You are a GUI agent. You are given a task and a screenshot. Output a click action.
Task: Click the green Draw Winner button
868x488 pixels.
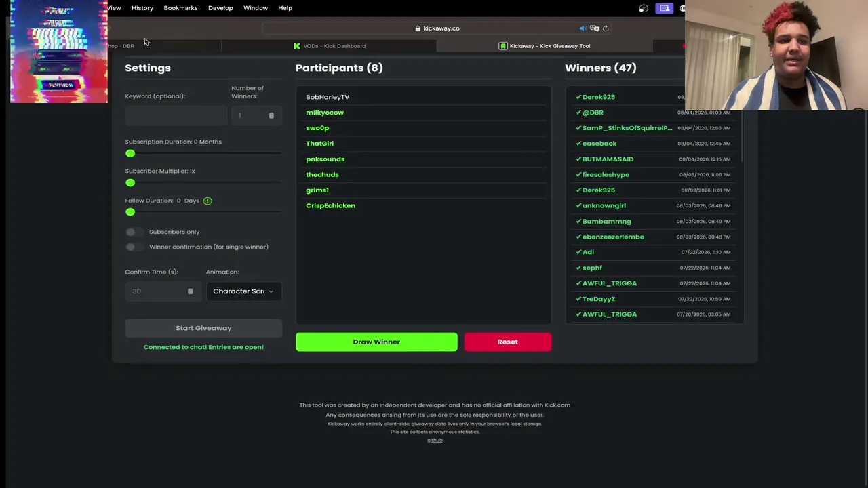[376, 342]
